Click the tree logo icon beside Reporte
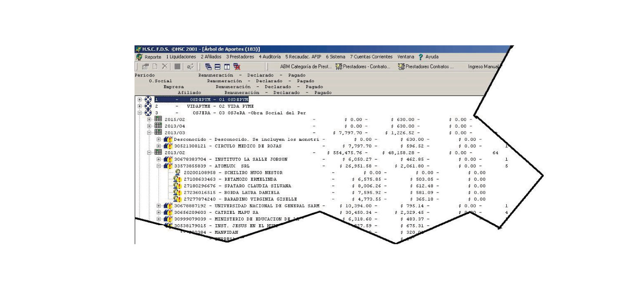Image resolution: width=644 pixels, height=289 pixels. point(140,57)
